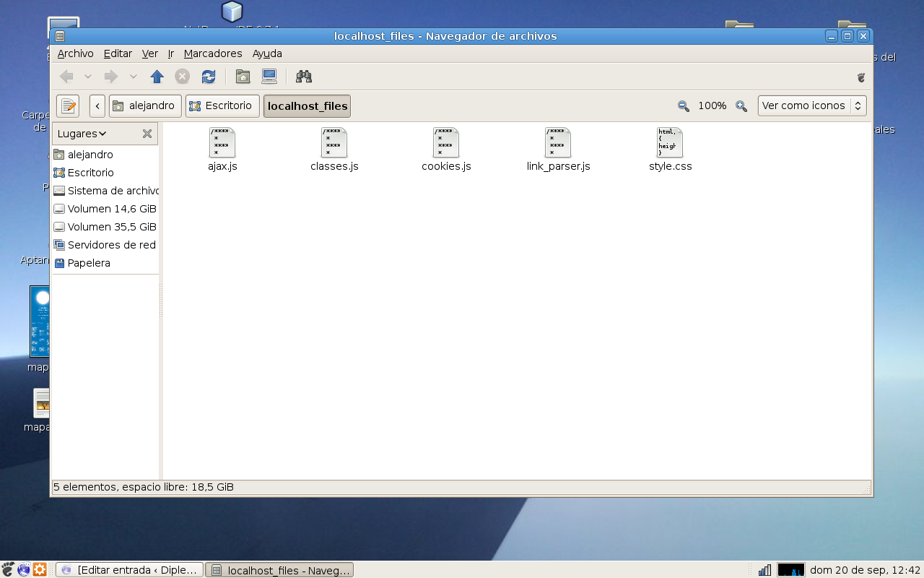Go to Escritorio in the path bar
Viewport: 924px width, 578px height.
222,106
